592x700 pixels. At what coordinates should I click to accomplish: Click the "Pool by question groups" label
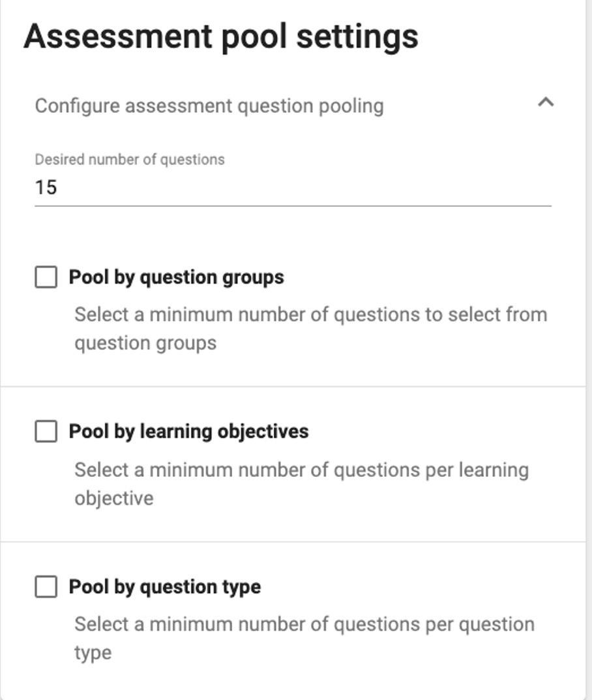[x=176, y=277]
